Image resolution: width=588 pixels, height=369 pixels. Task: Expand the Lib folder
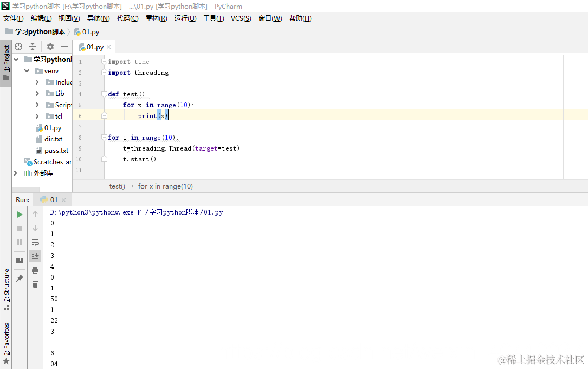click(37, 93)
